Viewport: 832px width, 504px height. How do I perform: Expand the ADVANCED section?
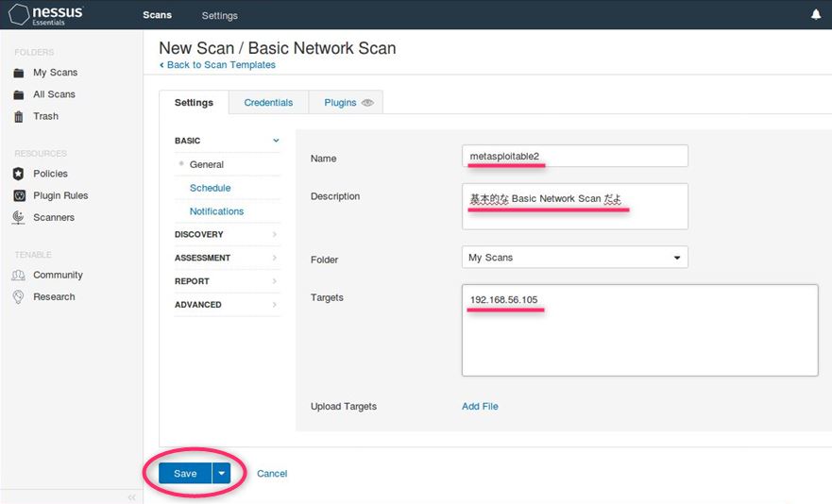click(227, 305)
